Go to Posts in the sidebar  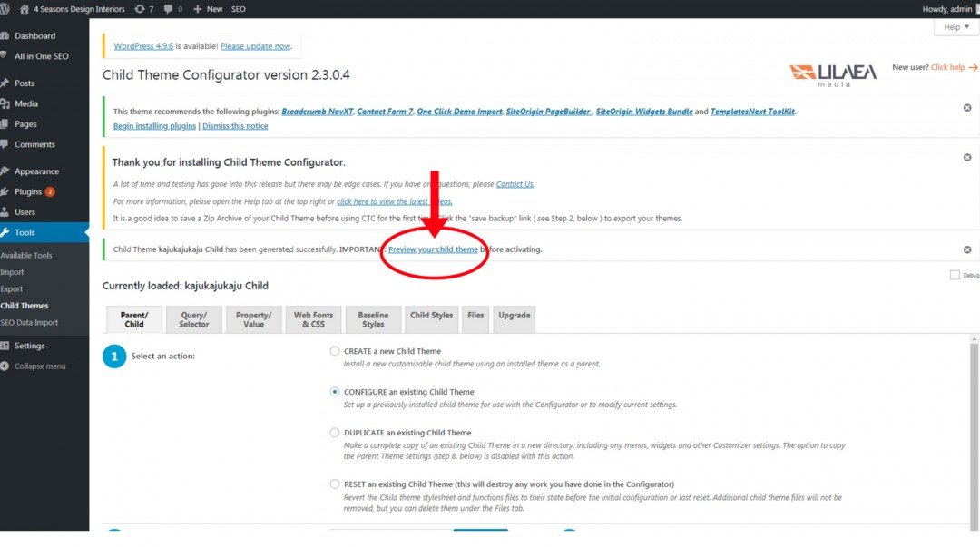(x=24, y=83)
